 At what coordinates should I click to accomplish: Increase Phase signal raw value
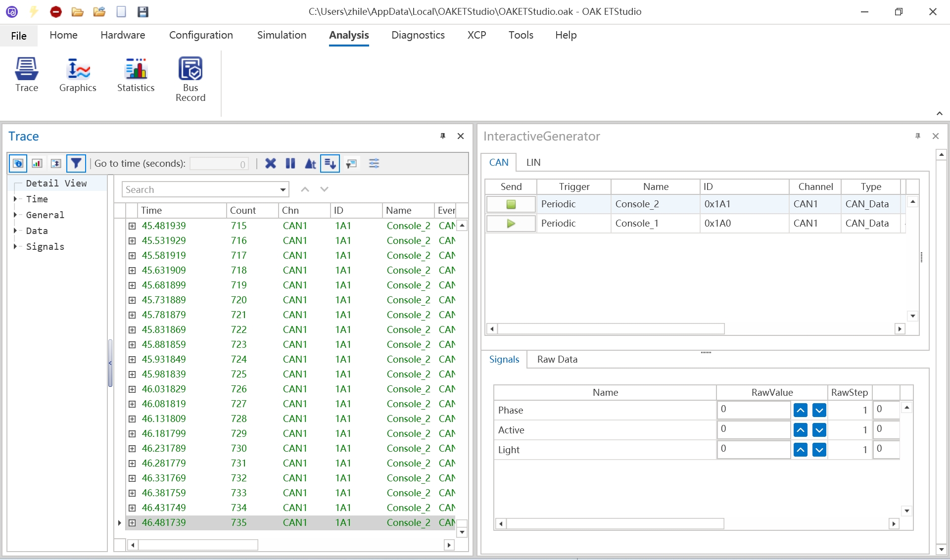800,410
